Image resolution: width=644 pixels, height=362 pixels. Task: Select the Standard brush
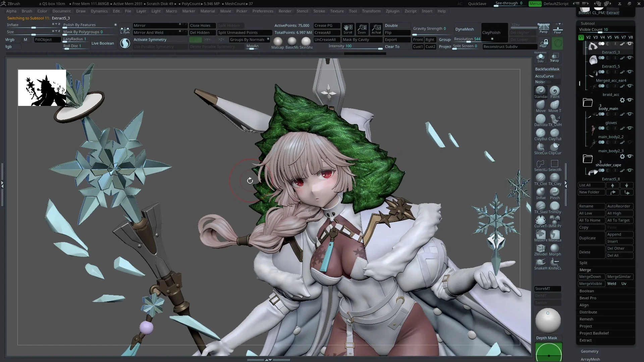coord(540,92)
